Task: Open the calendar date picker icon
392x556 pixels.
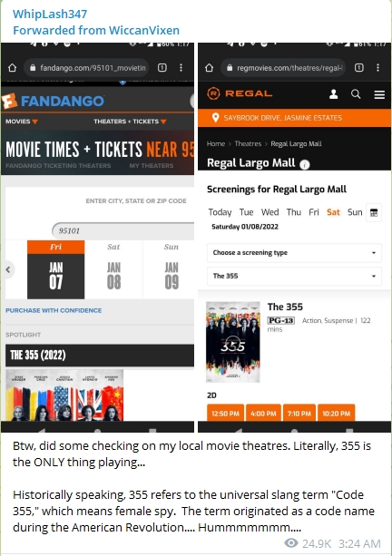Action: 374,212
